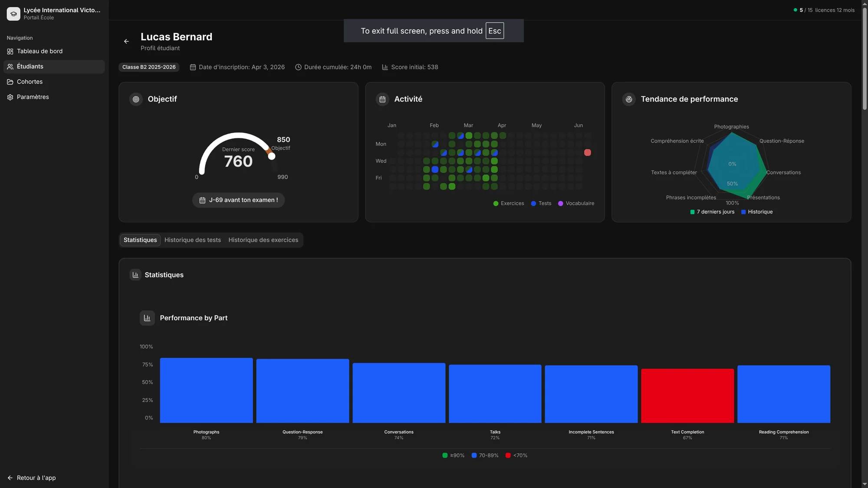This screenshot has height=488, width=868.
Task: Click the target icon on the Objectif card
Action: pyautogui.click(x=135, y=99)
